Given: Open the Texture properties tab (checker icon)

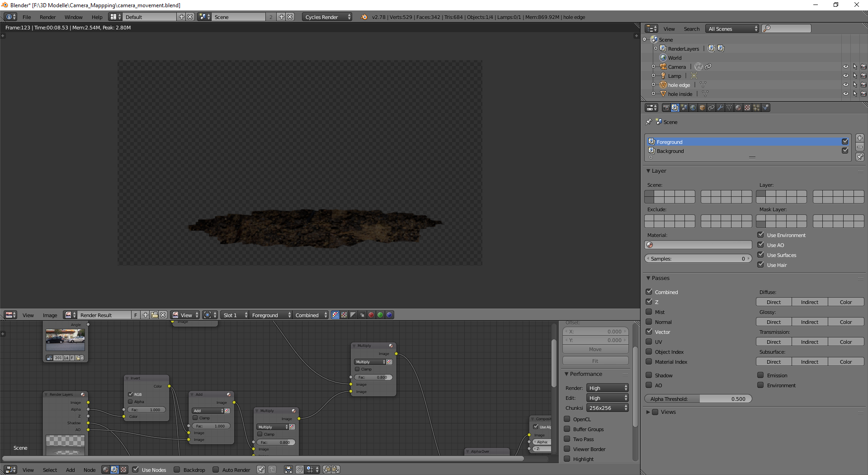Looking at the screenshot, I should point(747,108).
